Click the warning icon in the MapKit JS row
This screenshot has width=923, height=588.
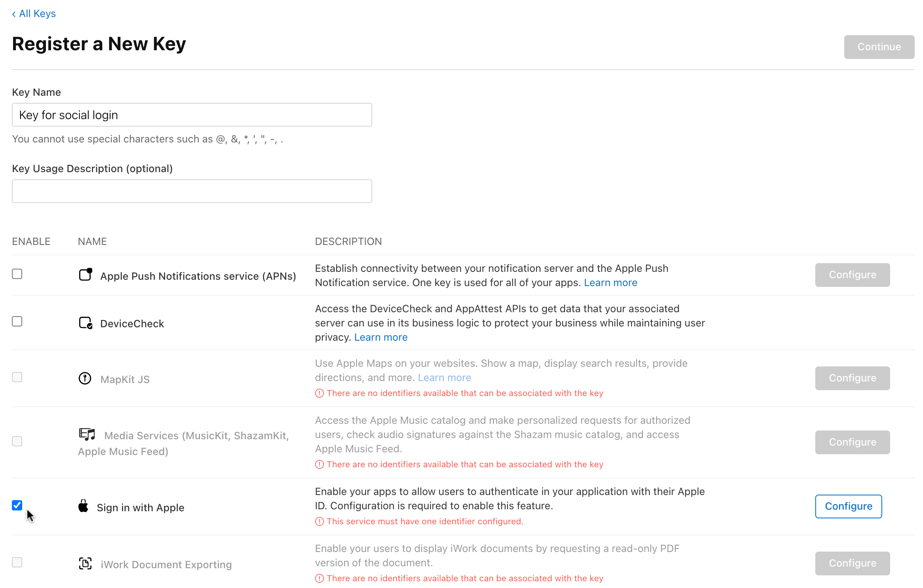coord(319,393)
